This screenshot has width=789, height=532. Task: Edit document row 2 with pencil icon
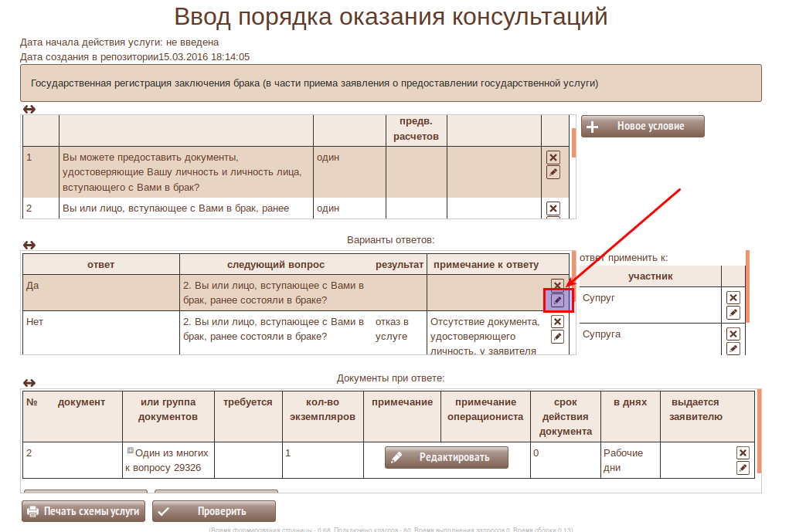(743, 468)
